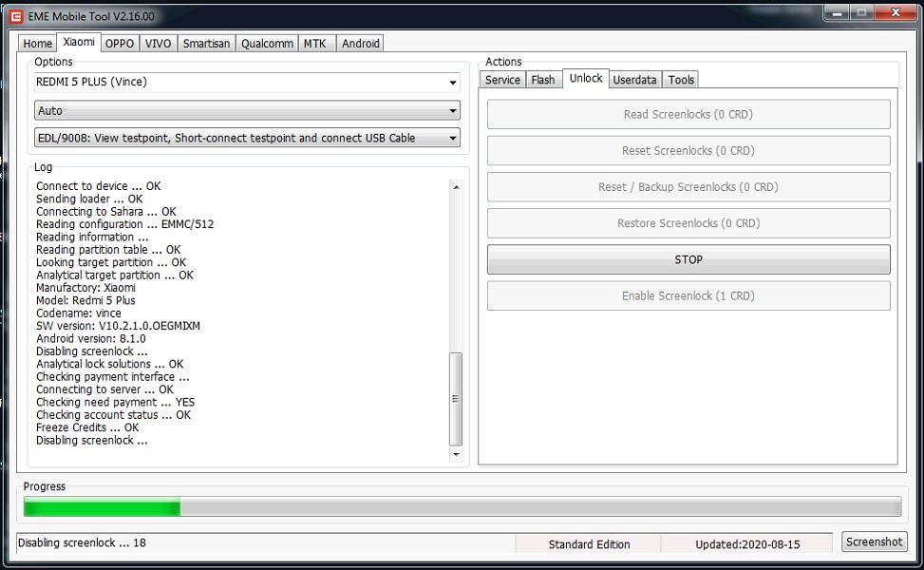924x570 pixels.
Task: Expand the EDL/9008 connection method dropdown
Action: click(x=247, y=138)
